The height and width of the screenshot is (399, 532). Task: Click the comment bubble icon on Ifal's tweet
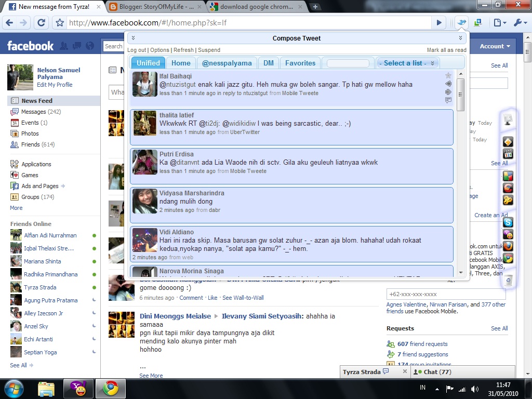(448, 100)
